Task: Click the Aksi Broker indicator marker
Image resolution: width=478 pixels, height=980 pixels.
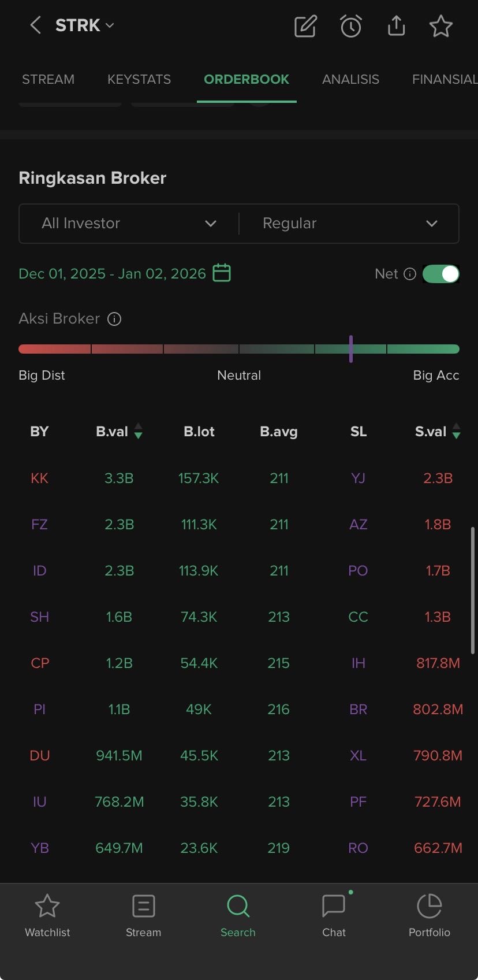Action: click(x=350, y=349)
